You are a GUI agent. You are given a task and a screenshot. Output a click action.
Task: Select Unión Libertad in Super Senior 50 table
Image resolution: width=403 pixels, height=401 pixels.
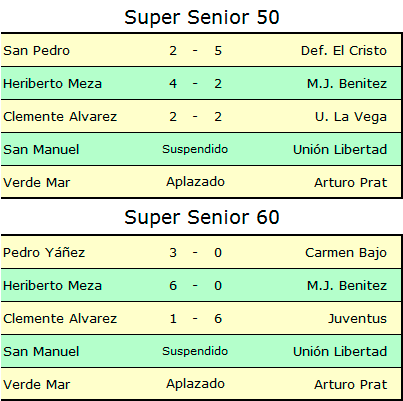340,150
